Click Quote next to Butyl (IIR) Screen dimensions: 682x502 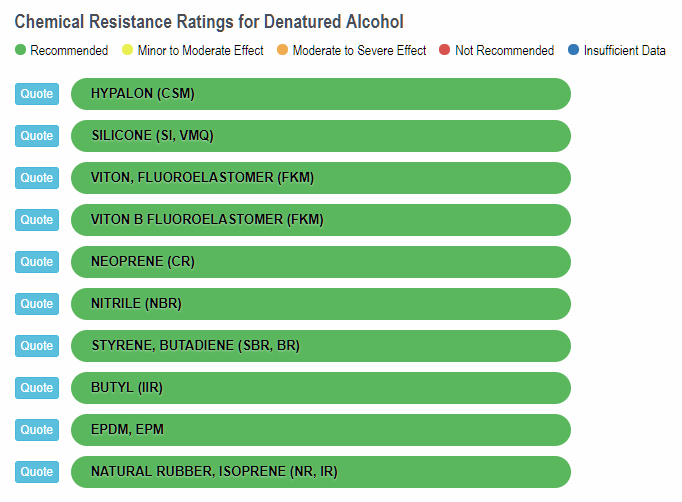pyautogui.click(x=37, y=388)
